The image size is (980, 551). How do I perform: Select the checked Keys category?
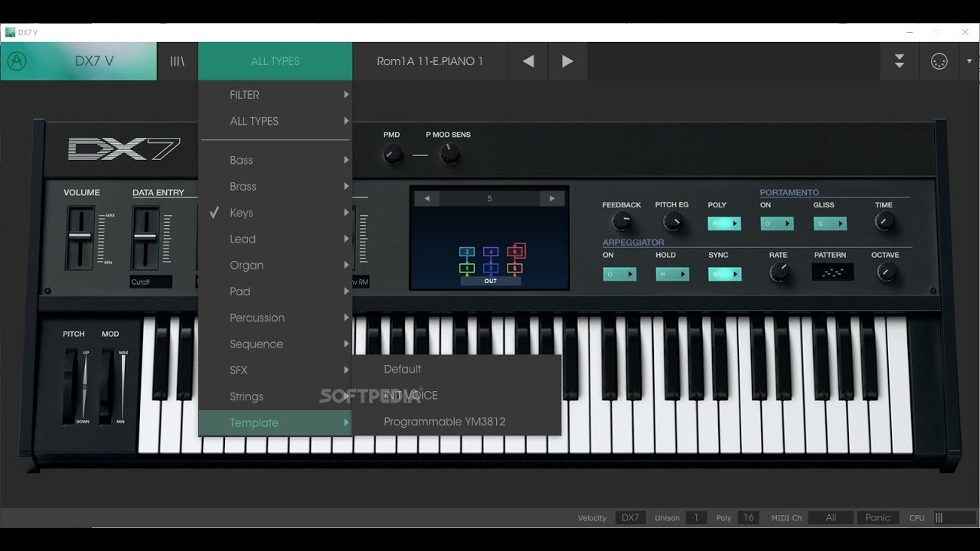276,213
